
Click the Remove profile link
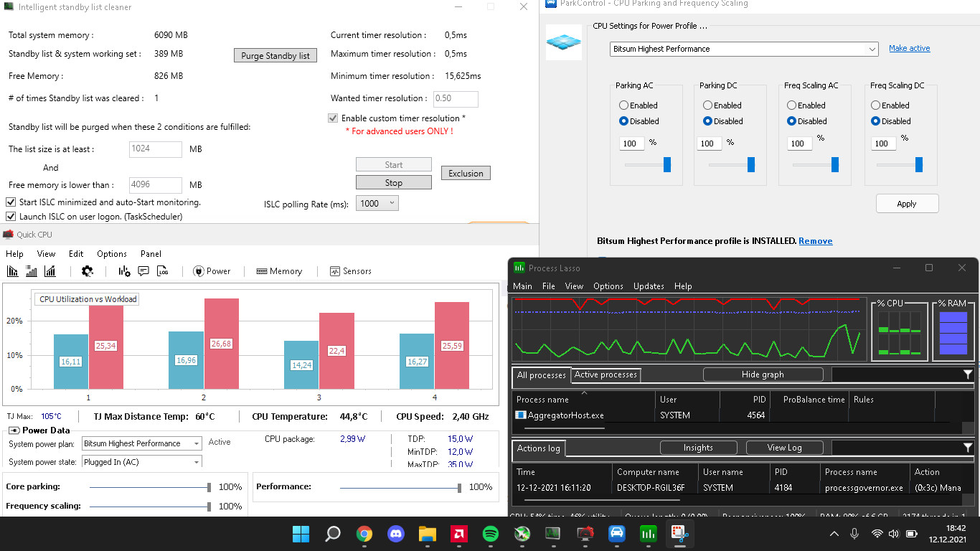point(816,241)
